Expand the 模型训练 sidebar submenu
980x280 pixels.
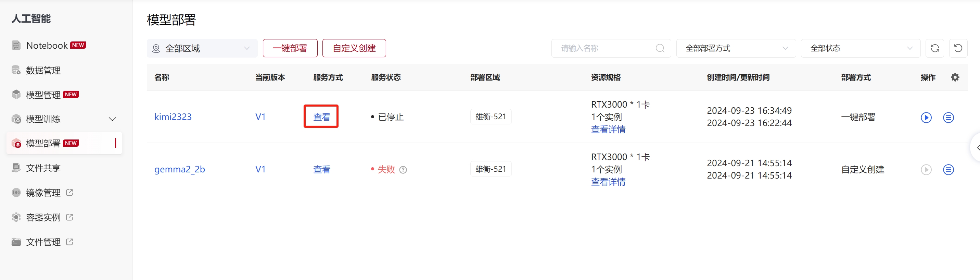112,119
